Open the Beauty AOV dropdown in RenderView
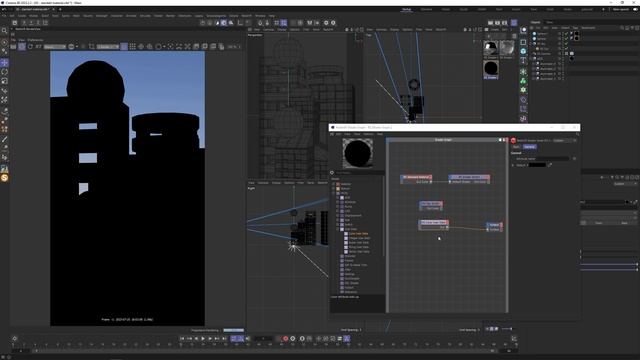 55,47
